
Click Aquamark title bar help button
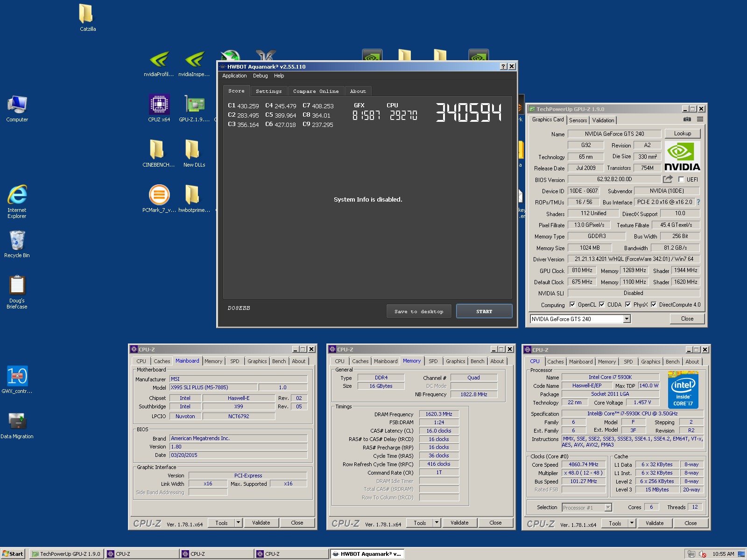pos(503,66)
